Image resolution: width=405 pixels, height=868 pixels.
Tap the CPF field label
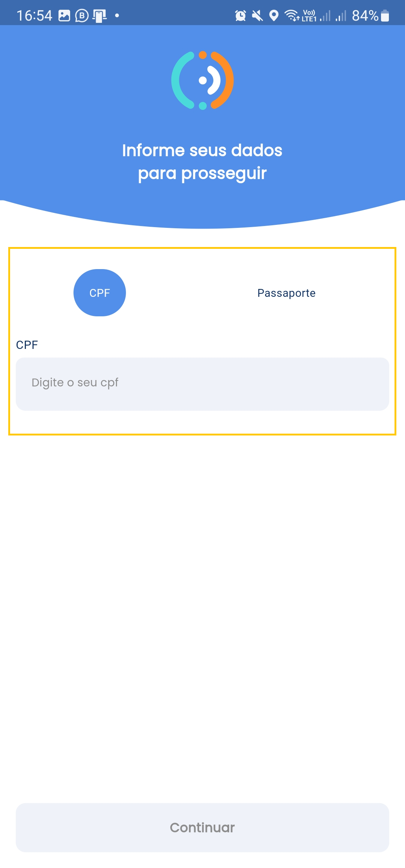pyautogui.click(x=27, y=345)
